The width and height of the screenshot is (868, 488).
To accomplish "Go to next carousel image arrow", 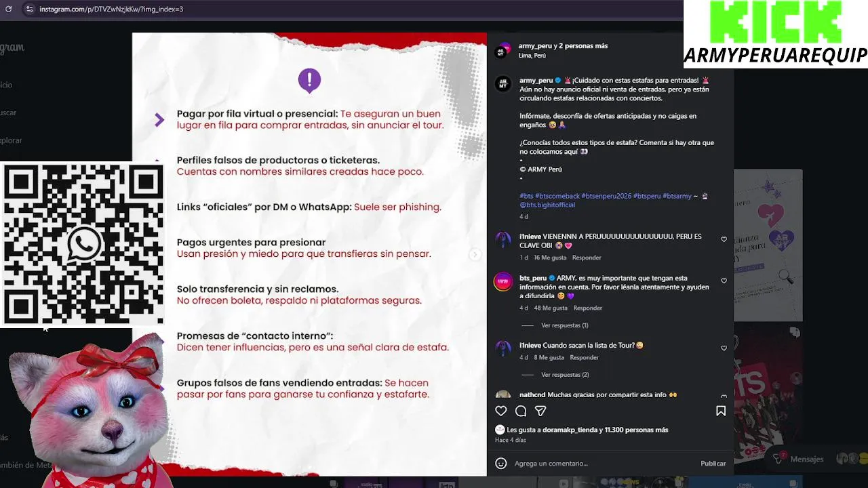I will click(475, 254).
